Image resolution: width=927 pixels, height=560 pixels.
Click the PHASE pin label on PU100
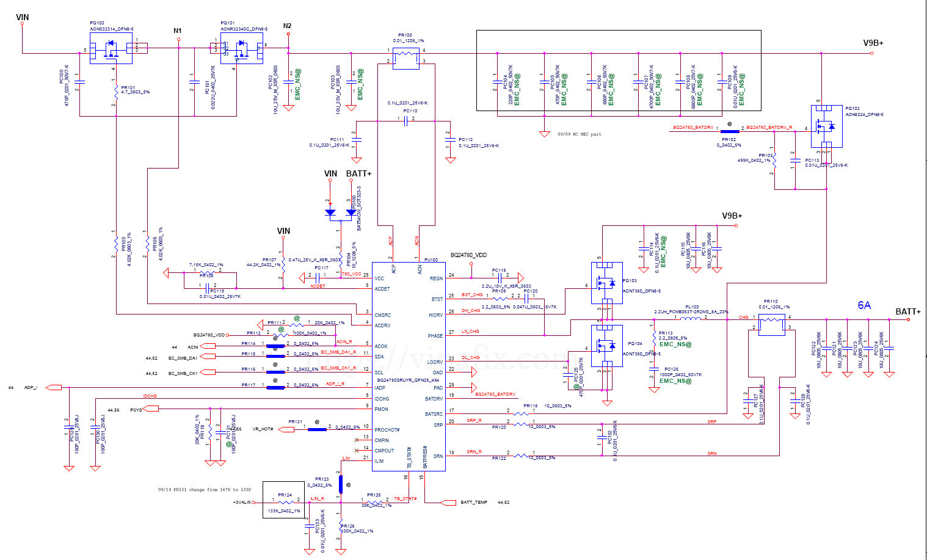pyautogui.click(x=435, y=336)
